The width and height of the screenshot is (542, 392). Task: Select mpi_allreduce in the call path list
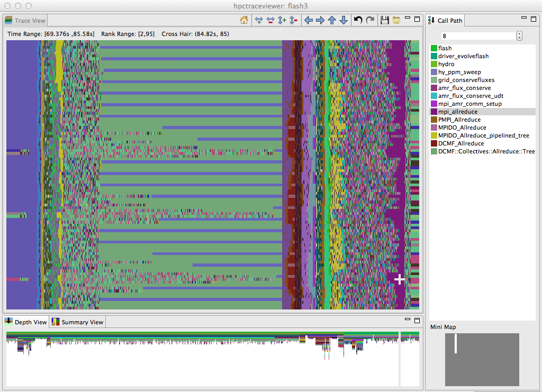(458, 112)
